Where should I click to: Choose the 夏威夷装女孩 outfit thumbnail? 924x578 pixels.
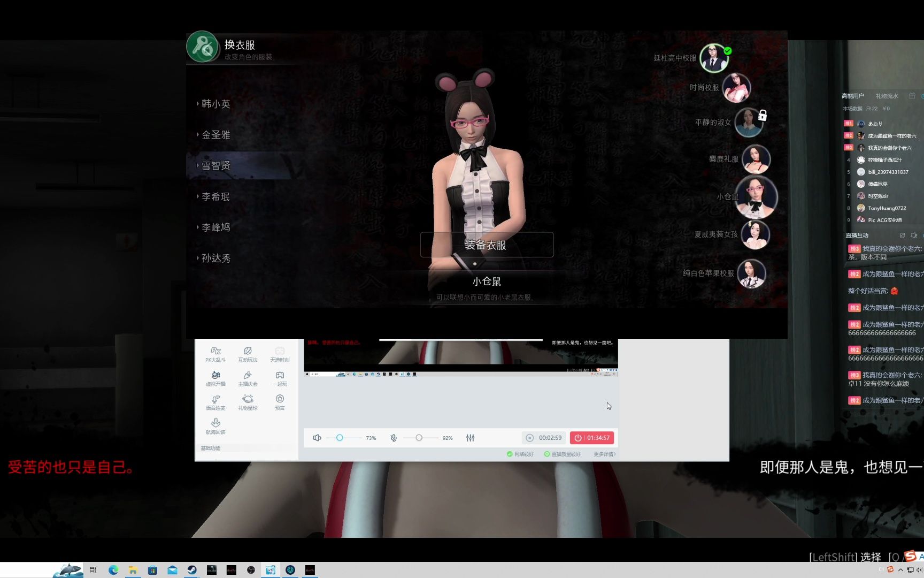(x=755, y=234)
